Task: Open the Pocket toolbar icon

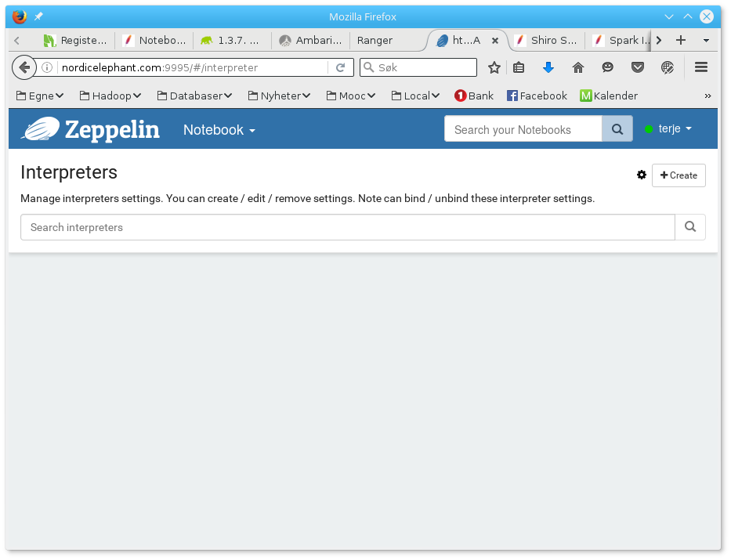Action: point(637,67)
